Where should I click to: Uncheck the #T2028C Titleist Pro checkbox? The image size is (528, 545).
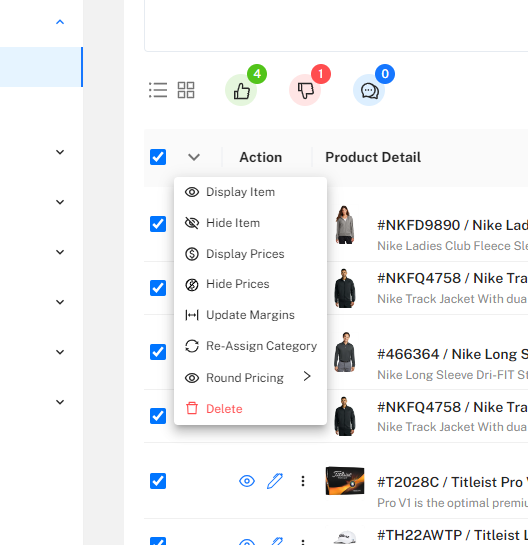[158, 481]
